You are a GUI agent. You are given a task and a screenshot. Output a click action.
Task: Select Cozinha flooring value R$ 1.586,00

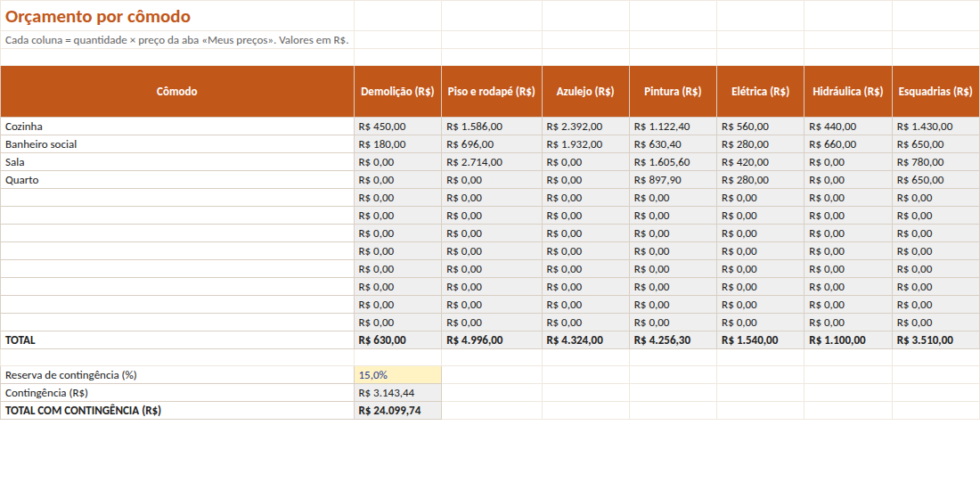coord(491,127)
